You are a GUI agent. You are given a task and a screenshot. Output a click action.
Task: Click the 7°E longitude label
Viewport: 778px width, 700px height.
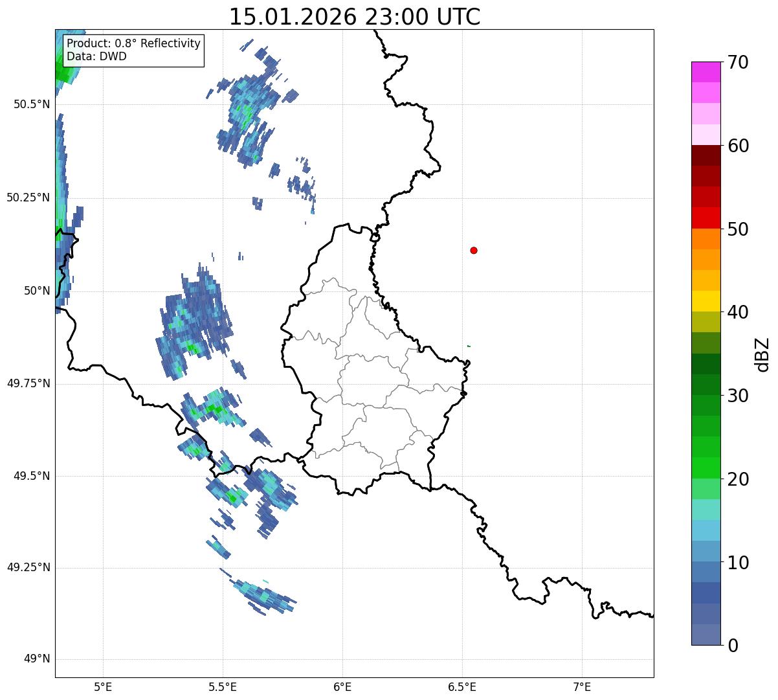coord(582,686)
